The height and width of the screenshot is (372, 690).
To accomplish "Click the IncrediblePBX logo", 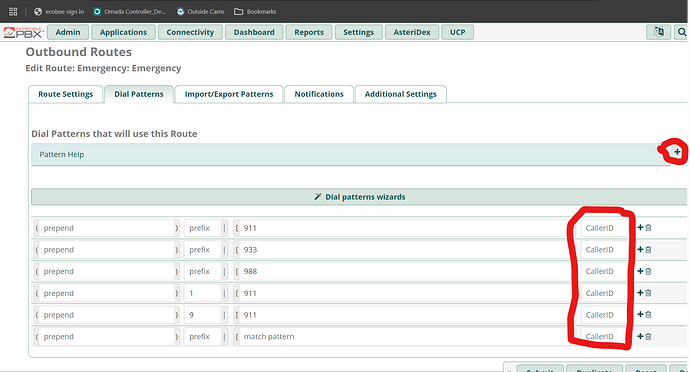I will point(23,32).
